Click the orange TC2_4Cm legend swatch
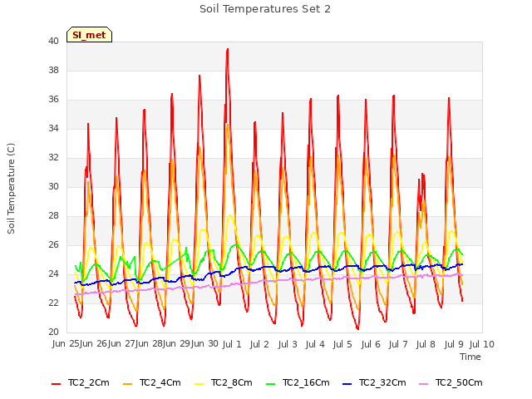Image resolution: width=532 pixels, height=399 pixels. (127, 384)
